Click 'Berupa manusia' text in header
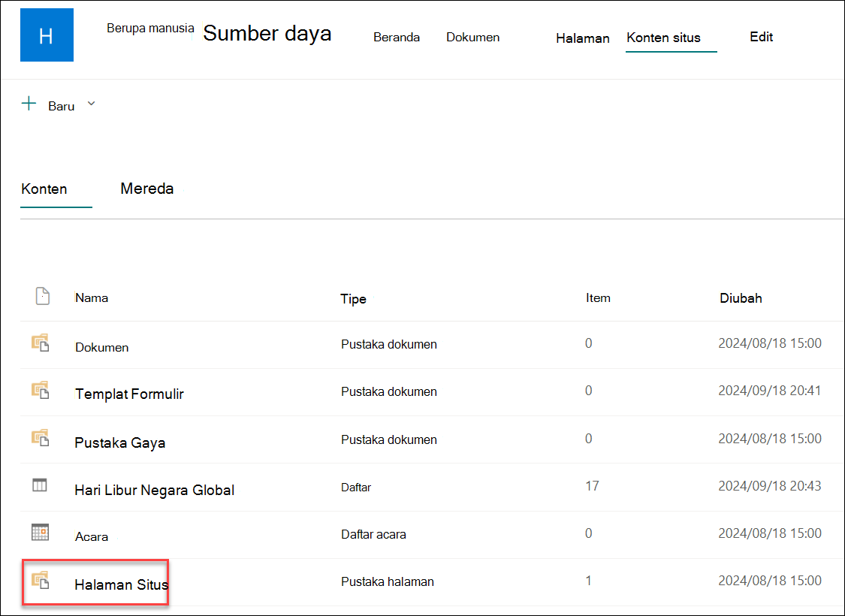845x616 pixels. [x=150, y=28]
